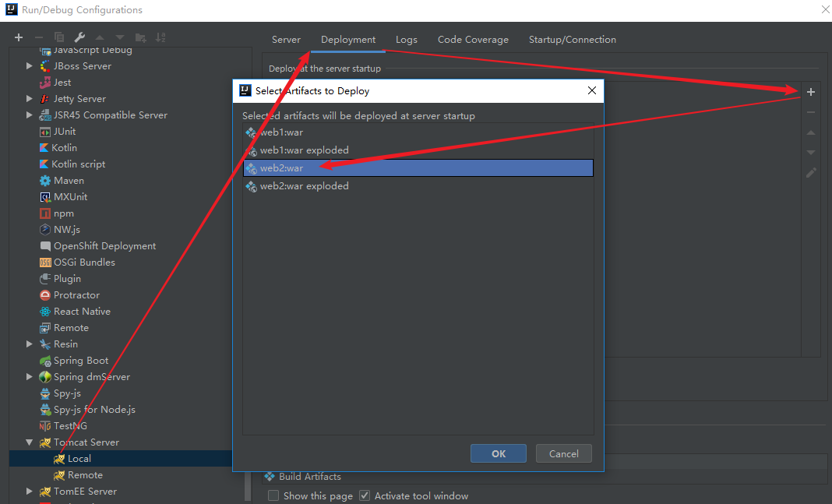This screenshot has width=832, height=504.
Task: Move deployment artifact up
Action: 811,132
